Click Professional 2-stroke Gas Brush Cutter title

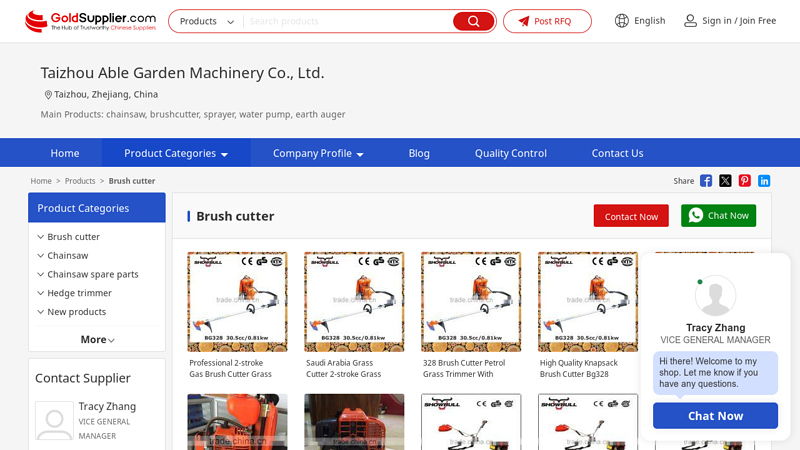231,368
